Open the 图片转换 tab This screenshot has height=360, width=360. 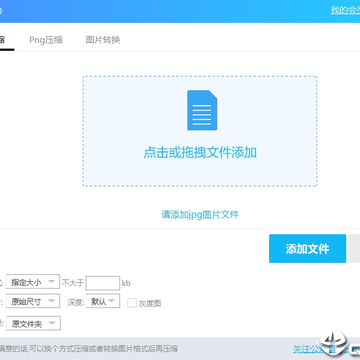coord(103,40)
